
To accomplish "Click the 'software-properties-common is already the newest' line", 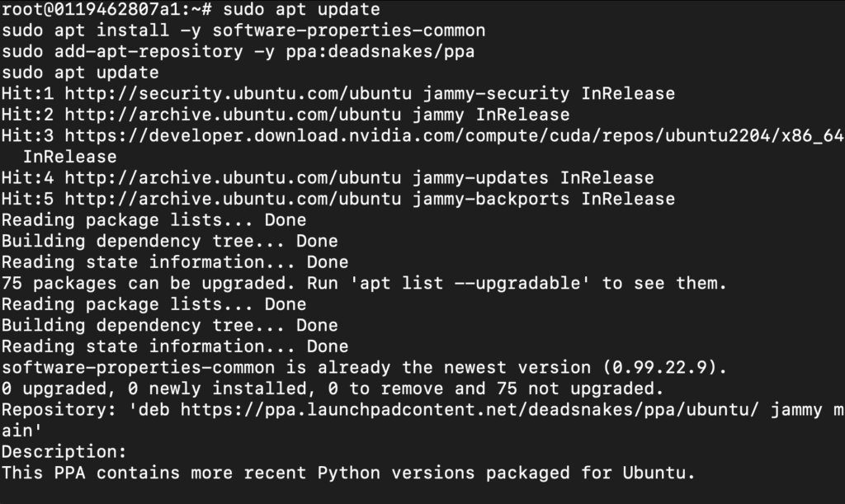I will 364,368.
